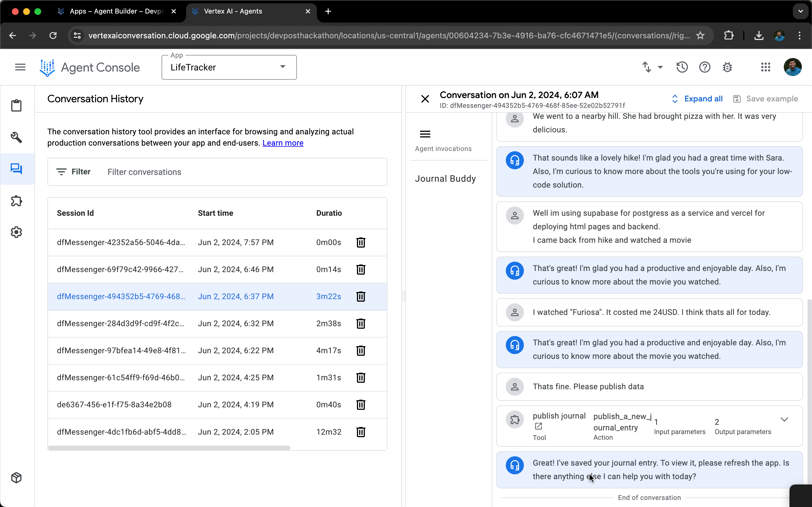This screenshot has height=507, width=812.
Task: Open the Conversation History sidebar icon
Action: 16,169
